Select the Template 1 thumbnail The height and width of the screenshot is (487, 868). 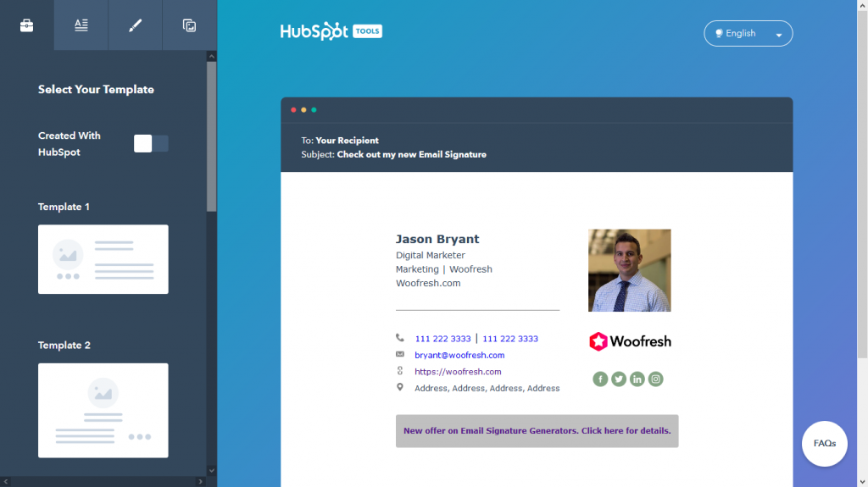point(103,259)
